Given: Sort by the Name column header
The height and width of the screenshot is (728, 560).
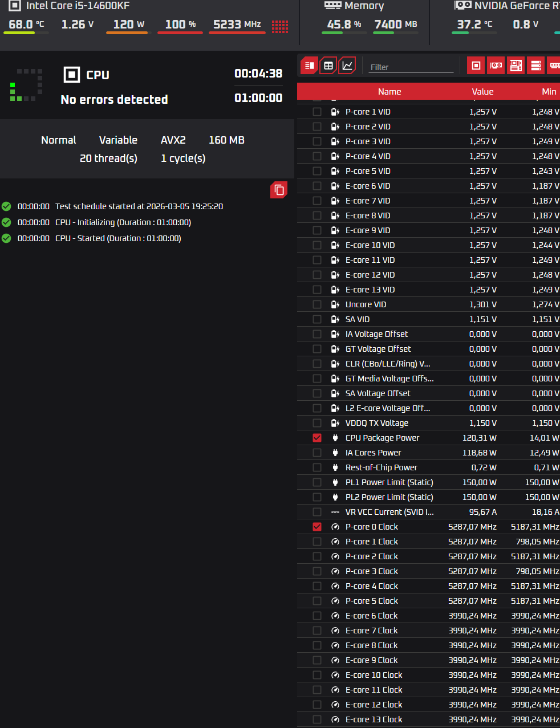Looking at the screenshot, I should (x=389, y=91).
